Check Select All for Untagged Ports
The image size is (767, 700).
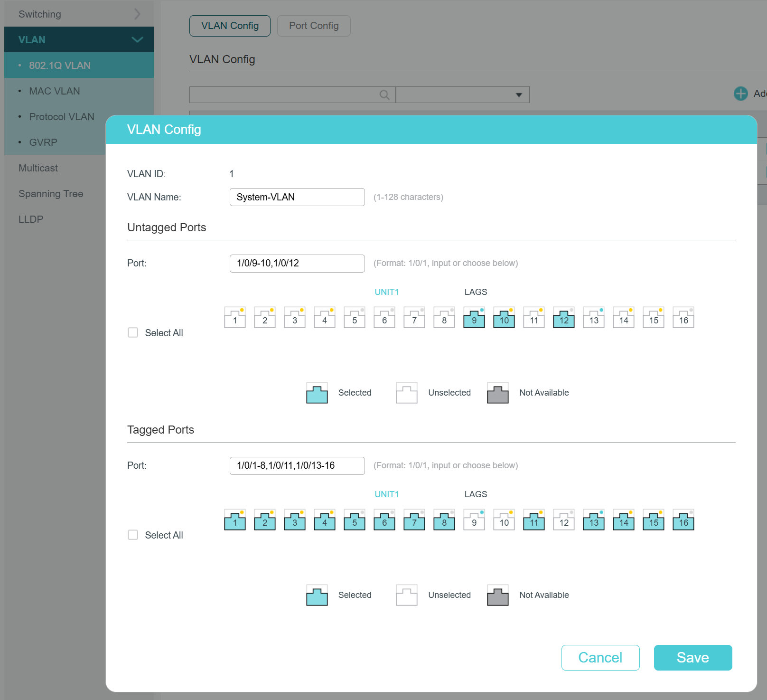click(x=133, y=333)
